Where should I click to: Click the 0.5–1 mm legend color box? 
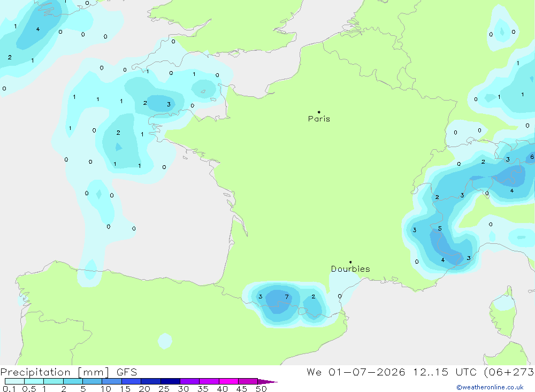(x=34, y=381)
